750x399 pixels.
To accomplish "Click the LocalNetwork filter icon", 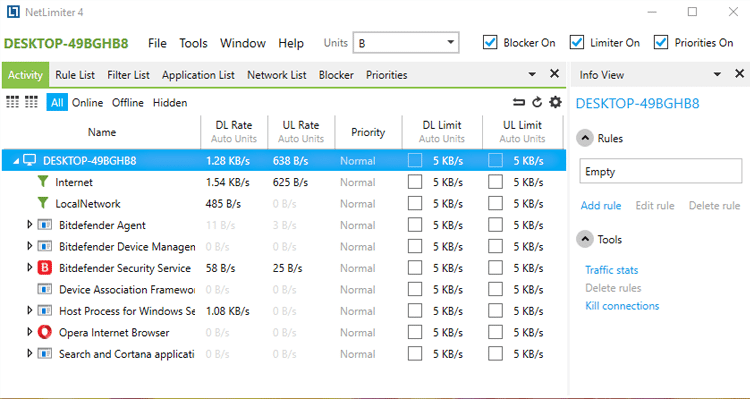I will click(43, 203).
